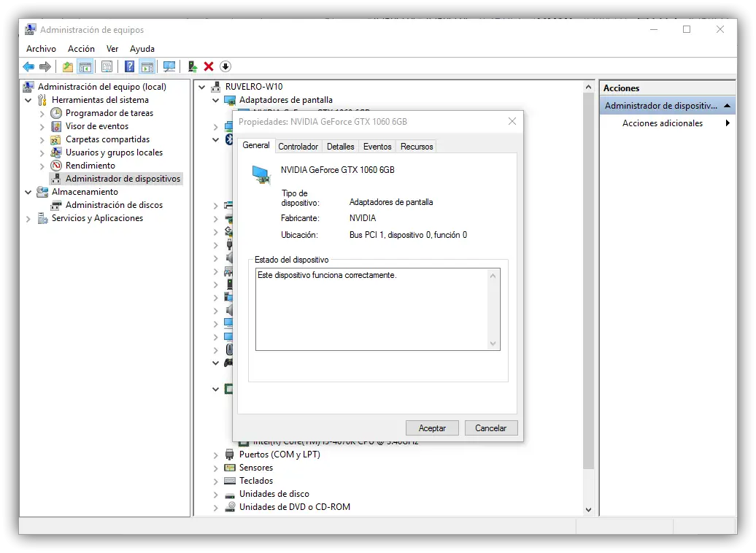Collapse the RUVELRO-W10 device tree

[202, 88]
